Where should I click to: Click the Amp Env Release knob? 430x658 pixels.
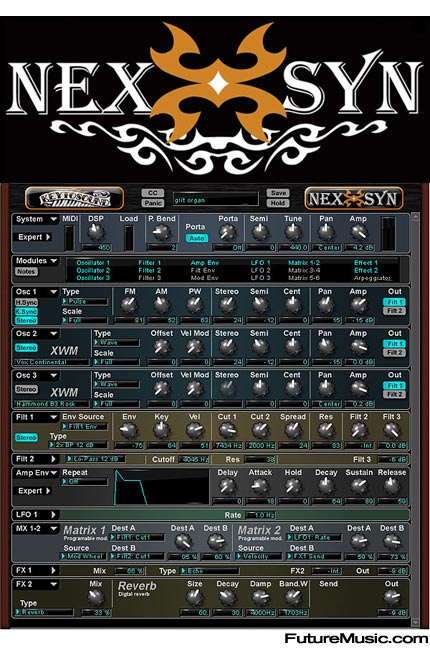tap(391, 486)
